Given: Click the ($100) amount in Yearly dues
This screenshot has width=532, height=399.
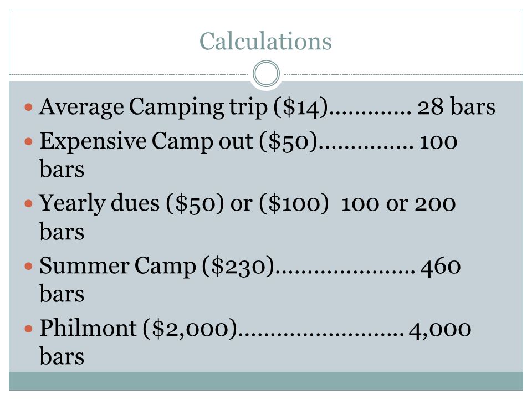Looking at the screenshot, I should (294, 203).
